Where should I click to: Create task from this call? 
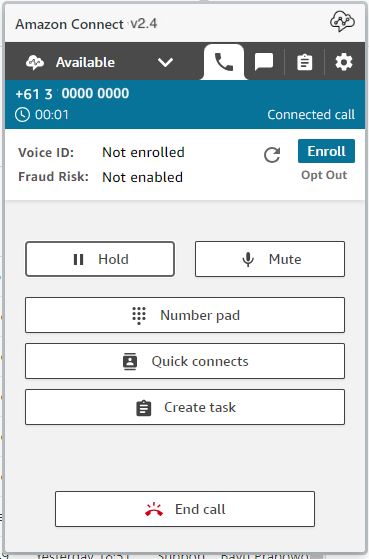click(185, 407)
